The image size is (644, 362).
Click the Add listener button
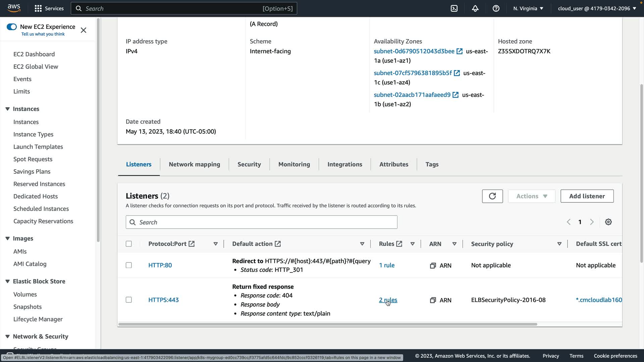(587, 196)
